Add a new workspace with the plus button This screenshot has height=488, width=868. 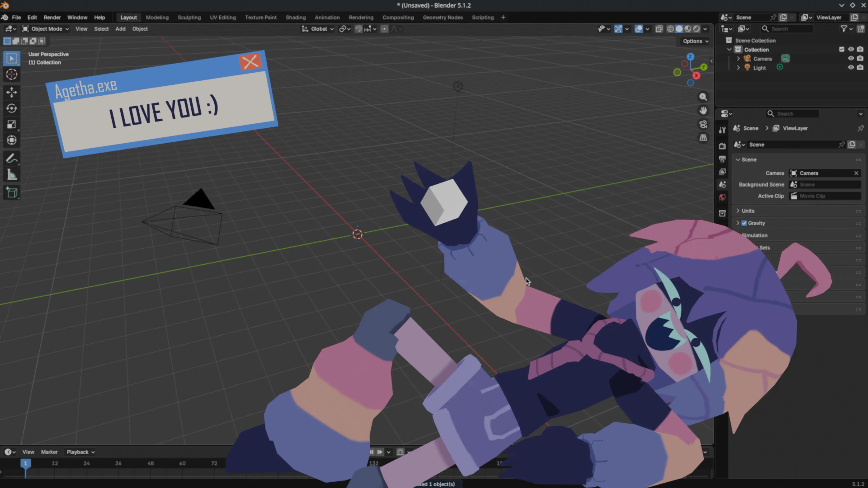click(x=503, y=18)
